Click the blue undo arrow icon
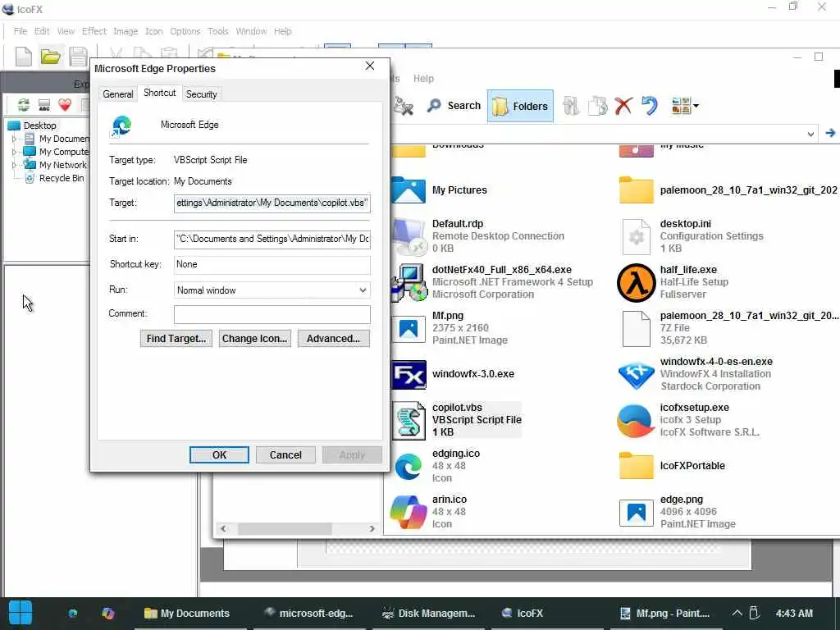This screenshot has width=840, height=630. 650,106
